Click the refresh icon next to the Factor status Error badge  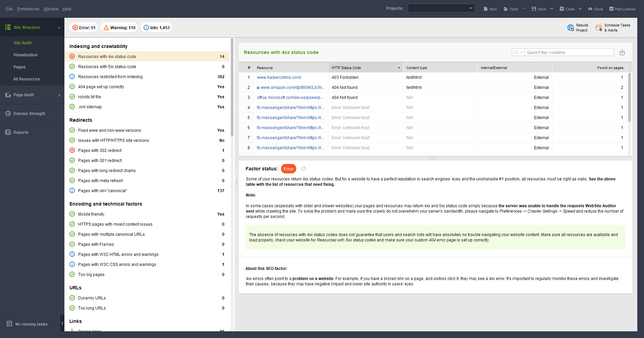304,169
